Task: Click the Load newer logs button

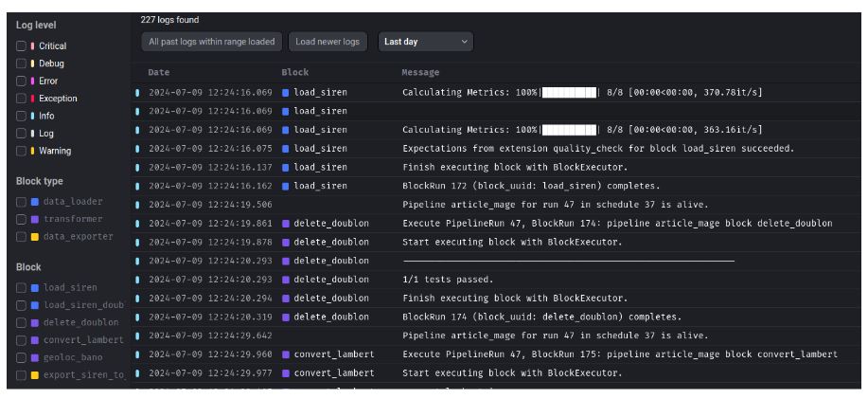Action: click(x=328, y=42)
